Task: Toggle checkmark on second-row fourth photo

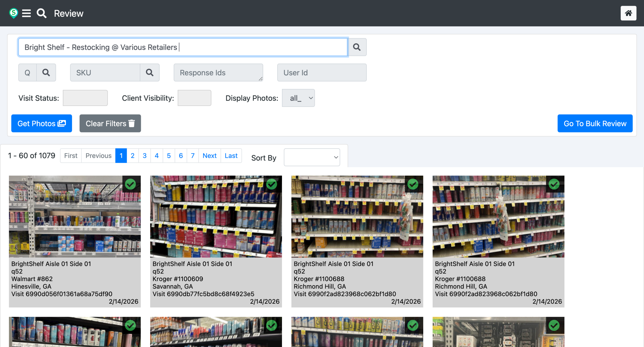Action: tap(554, 325)
